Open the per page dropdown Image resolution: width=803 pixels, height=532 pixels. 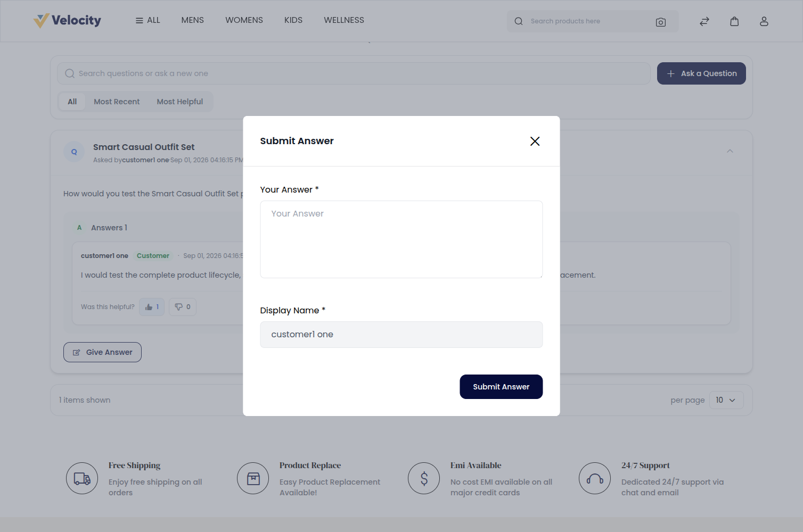[x=726, y=400]
